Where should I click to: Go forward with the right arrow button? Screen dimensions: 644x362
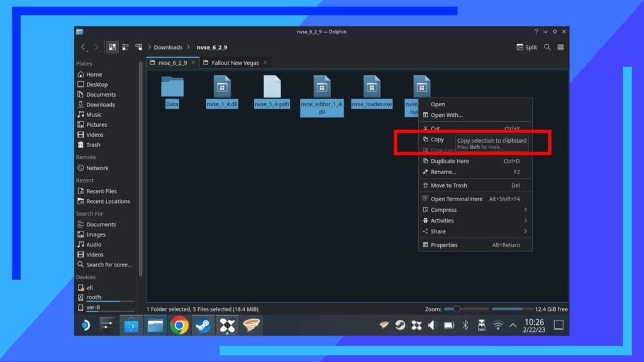tap(96, 47)
